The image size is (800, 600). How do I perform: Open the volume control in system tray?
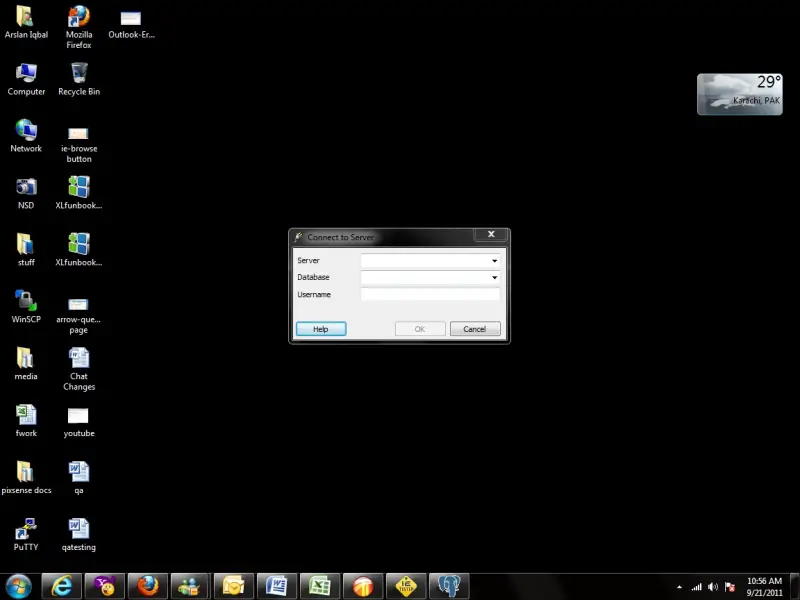coord(713,587)
